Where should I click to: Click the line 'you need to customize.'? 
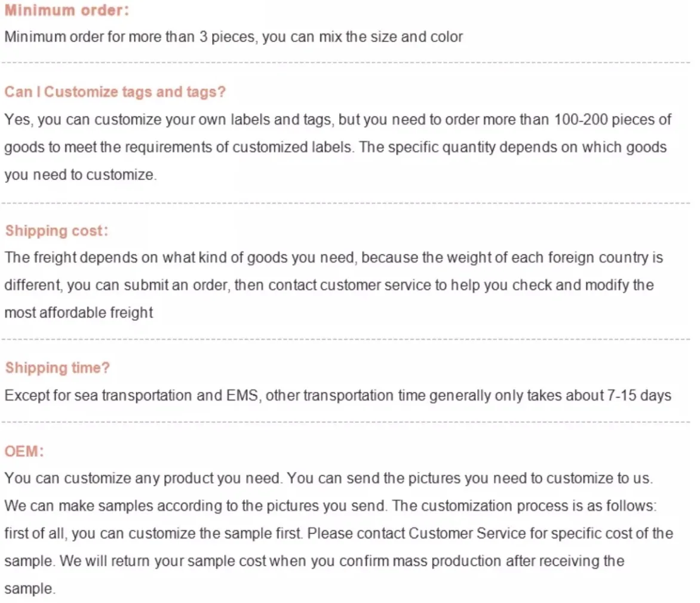81,174
